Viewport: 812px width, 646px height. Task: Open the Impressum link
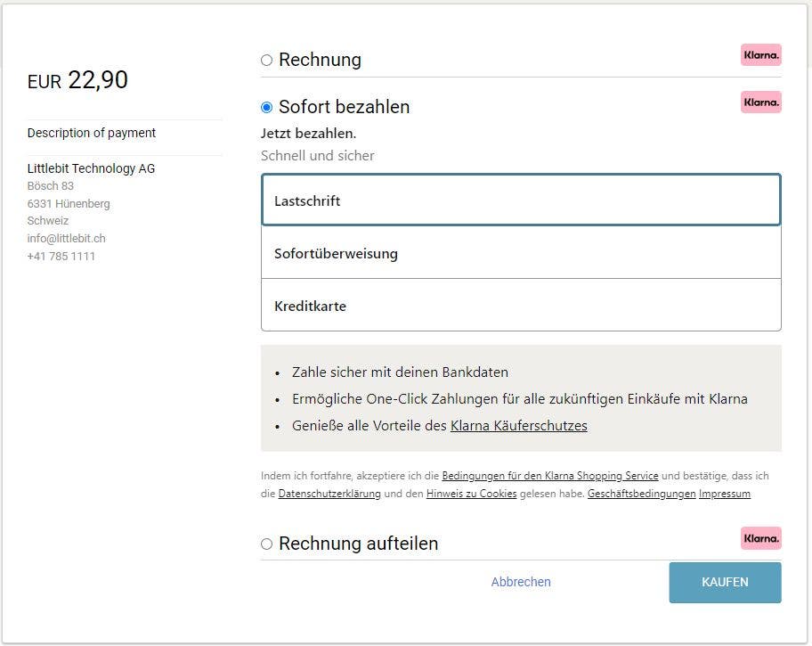click(x=725, y=494)
